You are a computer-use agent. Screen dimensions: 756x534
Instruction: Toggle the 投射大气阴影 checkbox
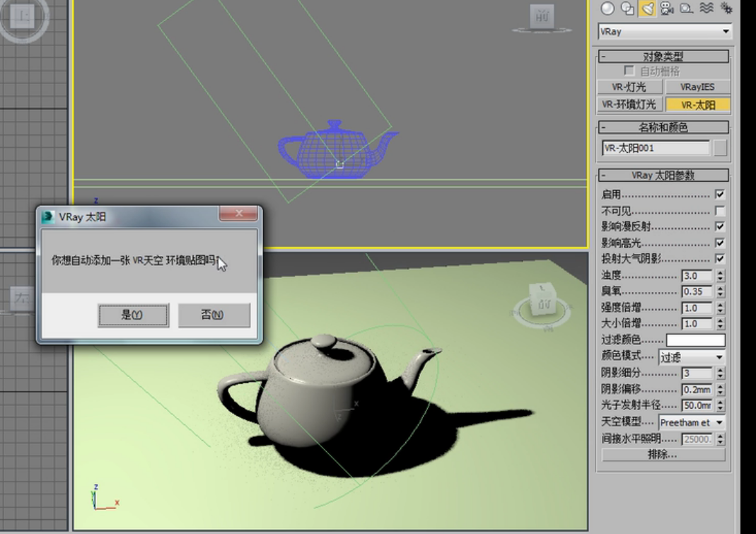(x=720, y=259)
